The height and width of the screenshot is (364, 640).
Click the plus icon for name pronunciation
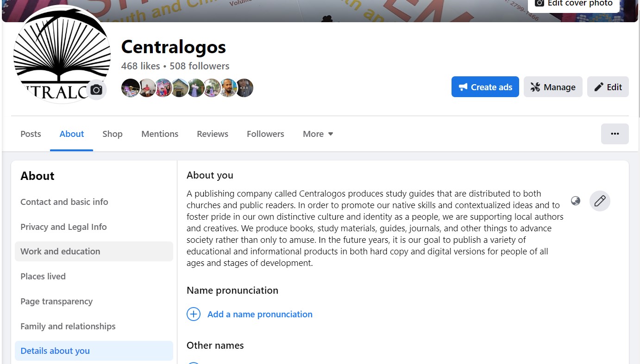(x=193, y=315)
